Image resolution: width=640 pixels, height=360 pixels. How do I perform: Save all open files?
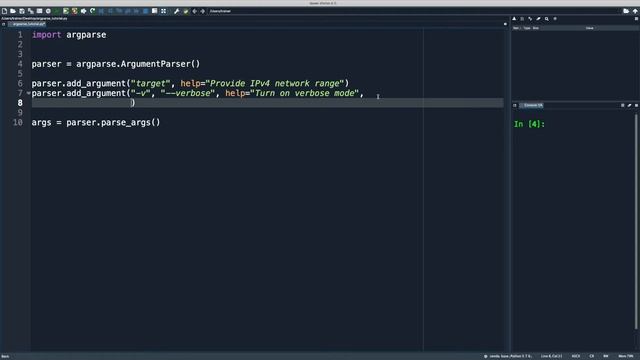(31, 11)
